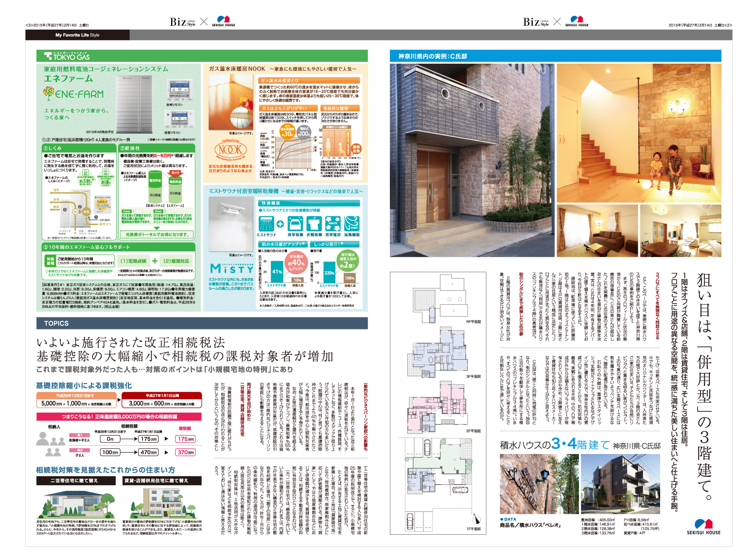
Task: Click the 3,000万円+600万円 red deduction box
Action: [162, 401]
